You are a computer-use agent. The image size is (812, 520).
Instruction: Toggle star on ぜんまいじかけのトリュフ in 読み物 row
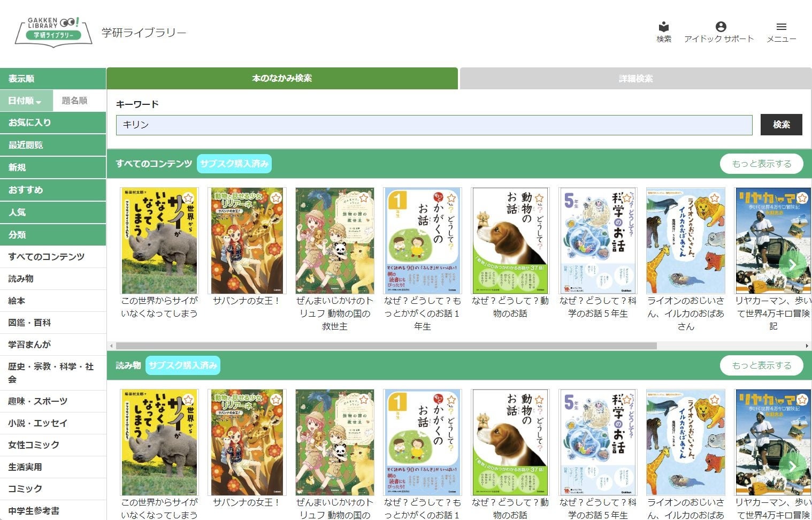(x=364, y=400)
